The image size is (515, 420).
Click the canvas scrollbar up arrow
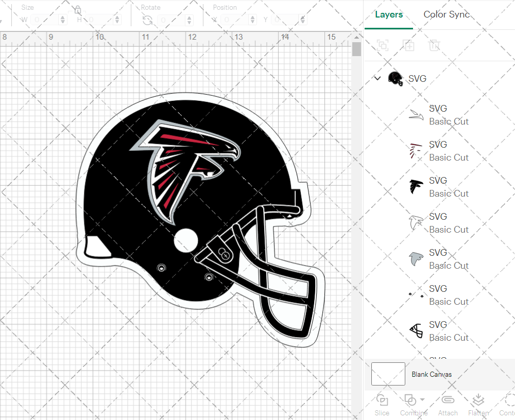[x=357, y=38]
